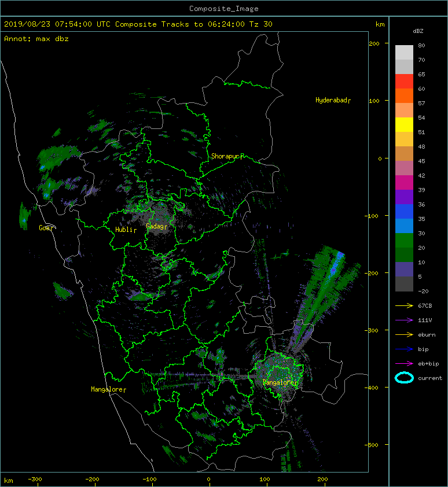Select the Bangalore radar site label
448x487 pixels.
coord(278,382)
